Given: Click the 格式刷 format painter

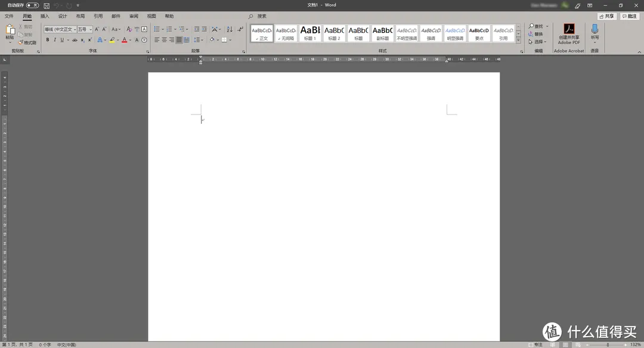Looking at the screenshot, I should [x=27, y=43].
